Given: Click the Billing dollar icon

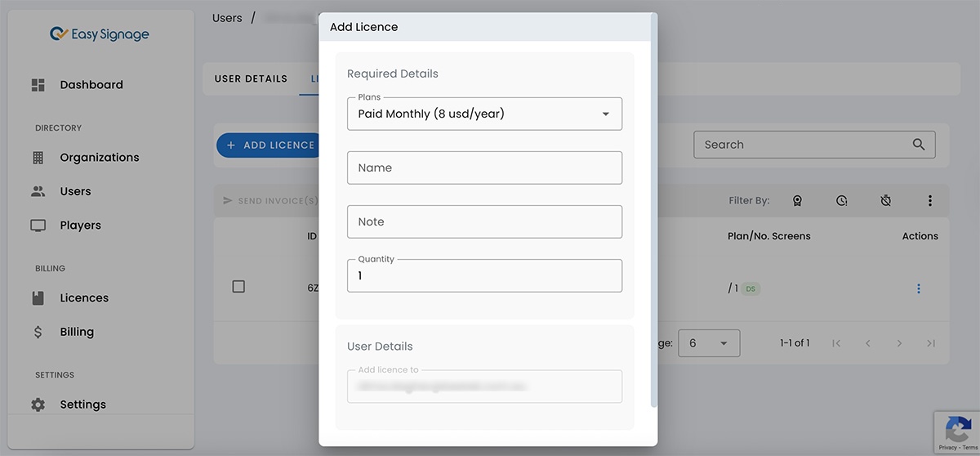Looking at the screenshot, I should coord(38,332).
